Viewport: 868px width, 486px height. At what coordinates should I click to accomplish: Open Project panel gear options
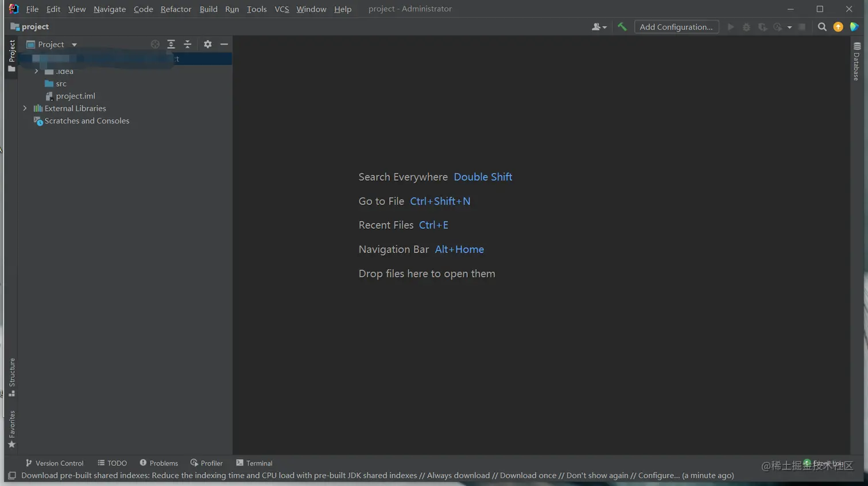click(x=208, y=44)
